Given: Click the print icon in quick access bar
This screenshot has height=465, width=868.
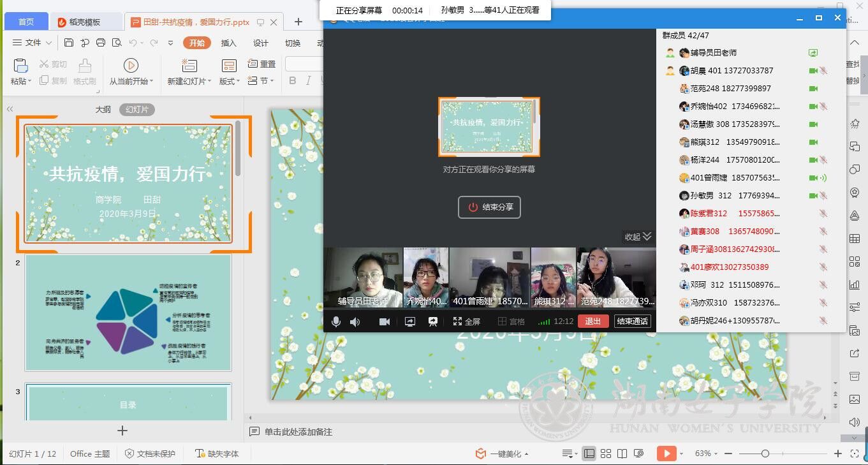Looking at the screenshot, I should point(101,43).
